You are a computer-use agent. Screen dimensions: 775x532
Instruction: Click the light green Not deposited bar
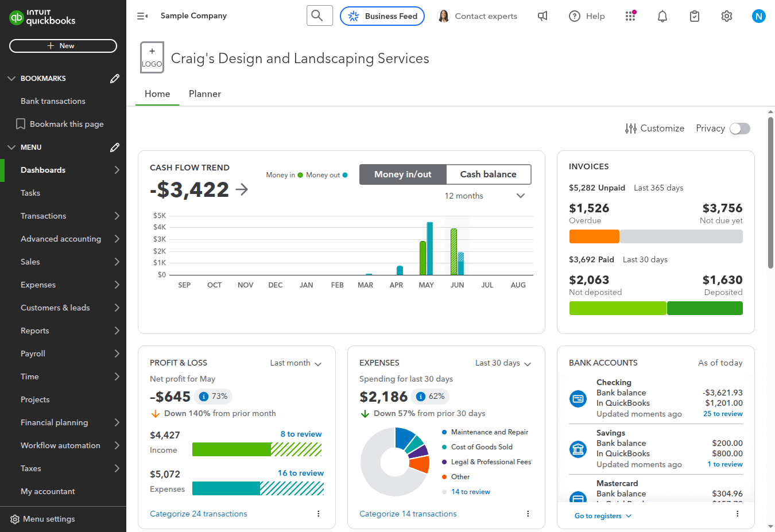click(618, 308)
